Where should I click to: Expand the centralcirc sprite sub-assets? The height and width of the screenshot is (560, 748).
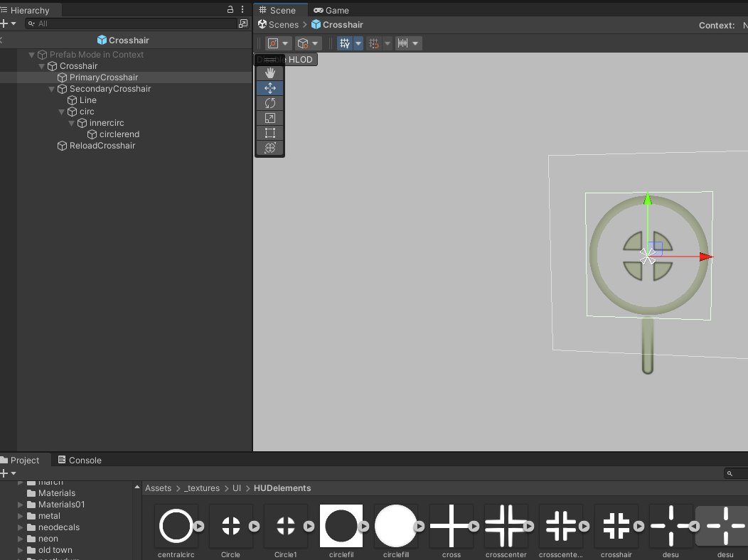coord(199,526)
